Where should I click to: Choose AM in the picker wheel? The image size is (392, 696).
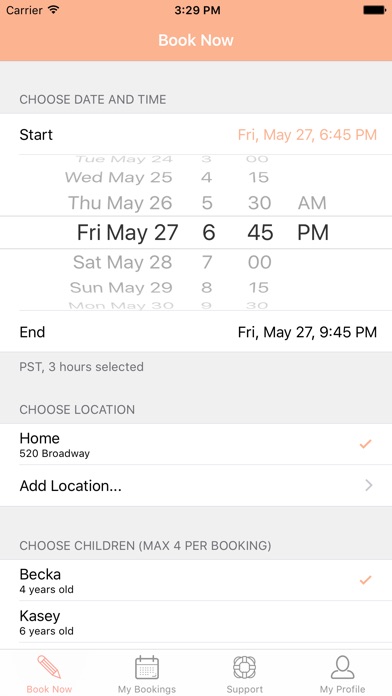coord(312,203)
